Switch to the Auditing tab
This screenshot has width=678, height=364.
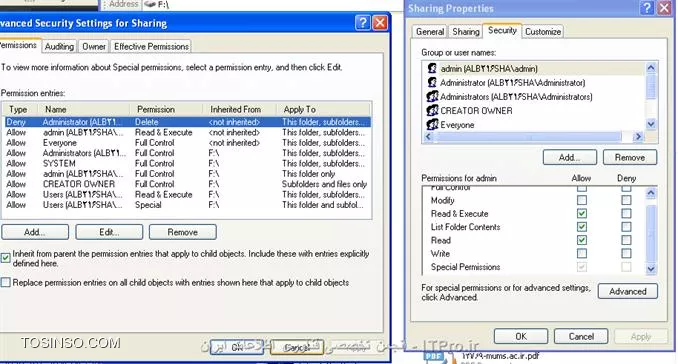pos(59,46)
